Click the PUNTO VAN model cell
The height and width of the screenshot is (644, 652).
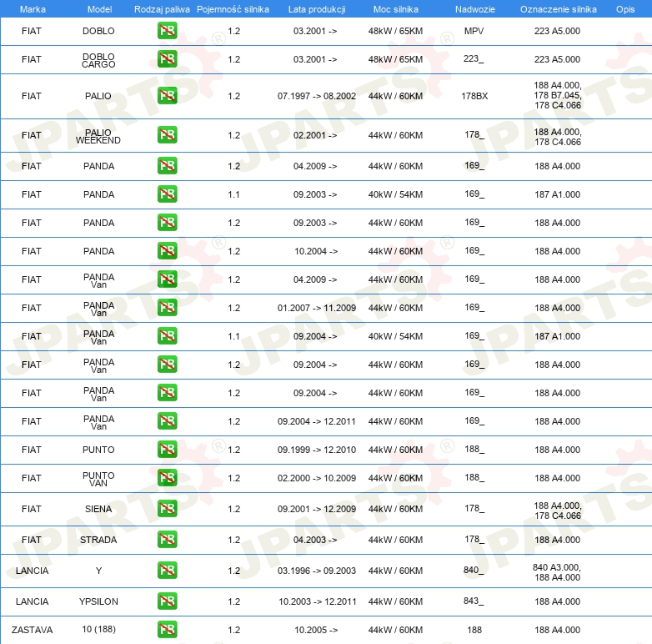pos(98,479)
